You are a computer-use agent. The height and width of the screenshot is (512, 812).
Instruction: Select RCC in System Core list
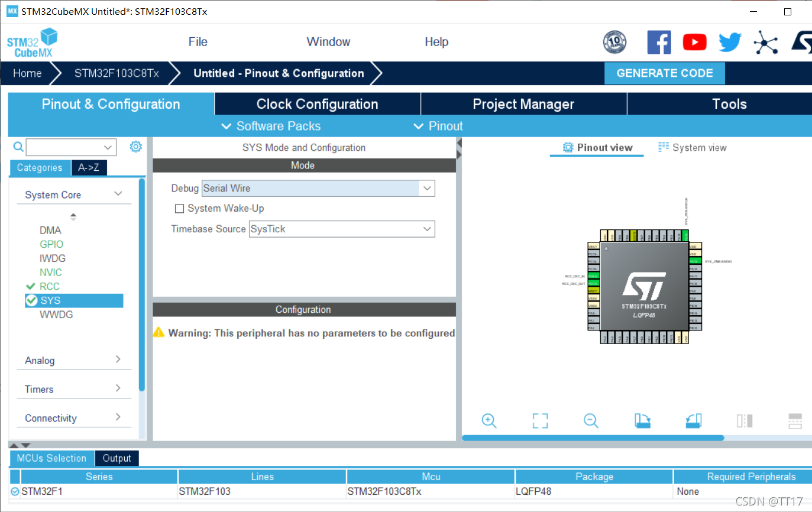pos(50,286)
